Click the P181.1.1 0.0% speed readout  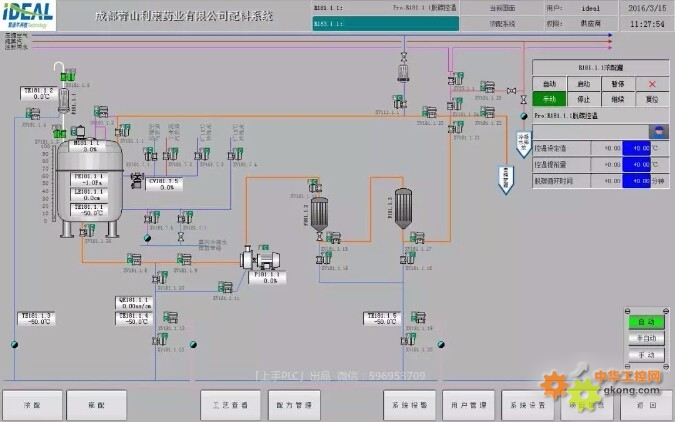click(x=267, y=277)
